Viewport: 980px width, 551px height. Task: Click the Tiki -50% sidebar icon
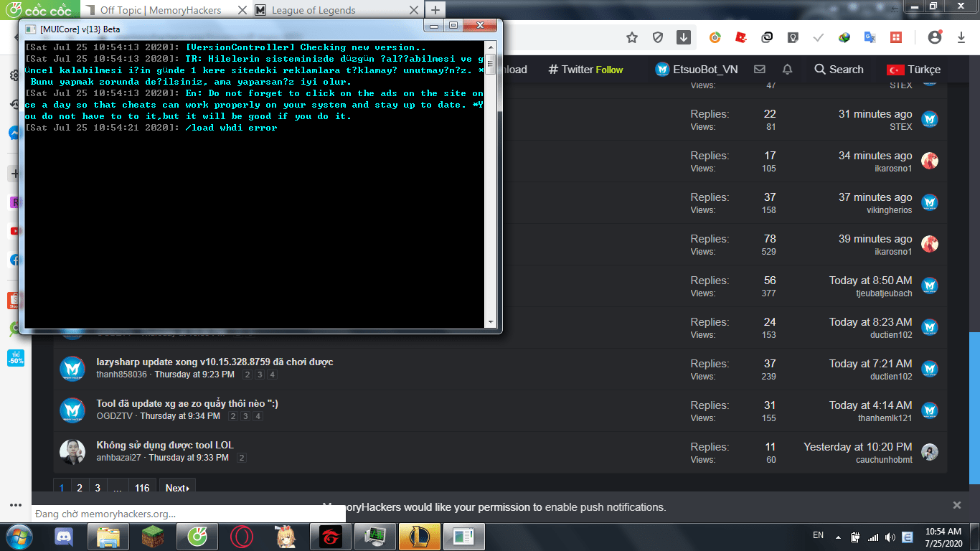tap(15, 358)
